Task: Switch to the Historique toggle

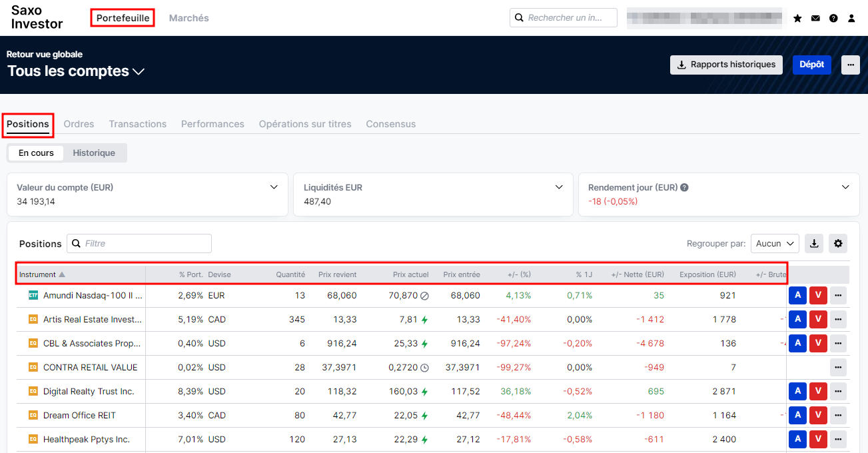Action: tap(94, 153)
